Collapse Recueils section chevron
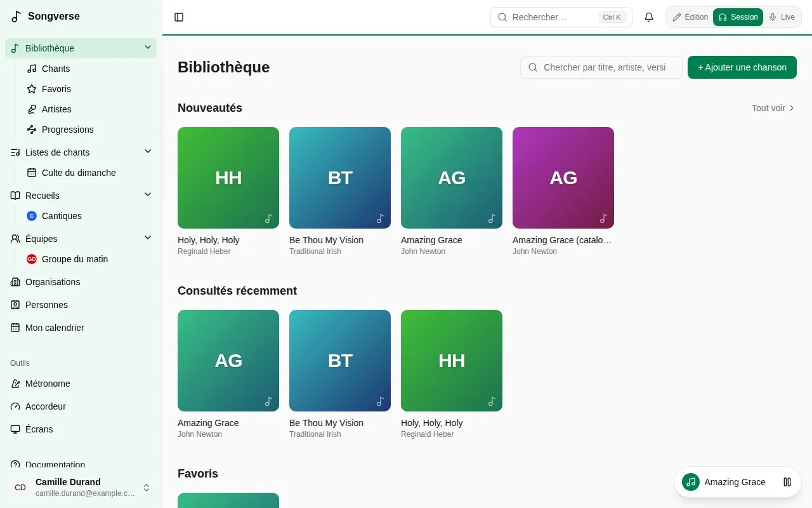This screenshot has height=508, width=812. pos(148,195)
